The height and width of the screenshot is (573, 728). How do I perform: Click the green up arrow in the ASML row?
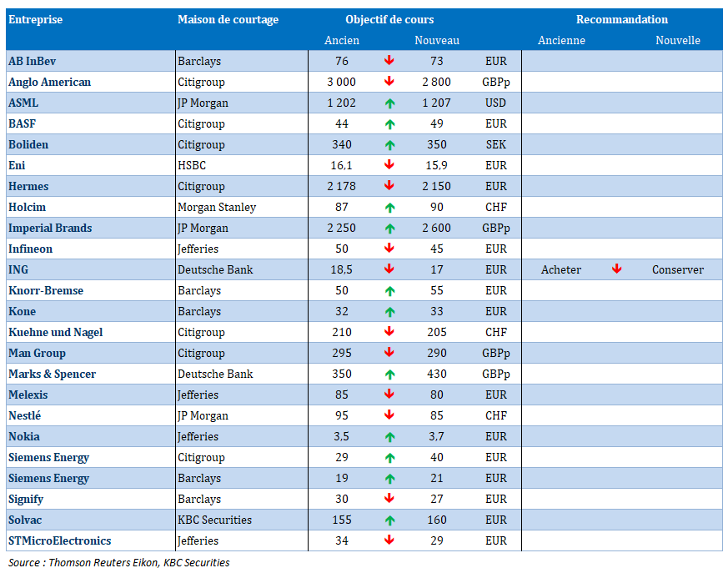(x=389, y=103)
